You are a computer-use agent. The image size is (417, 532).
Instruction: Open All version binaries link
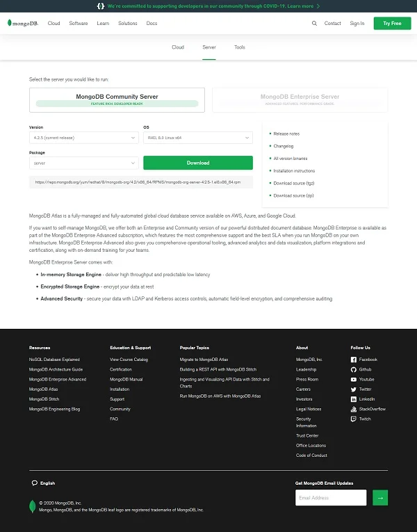pyautogui.click(x=291, y=159)
